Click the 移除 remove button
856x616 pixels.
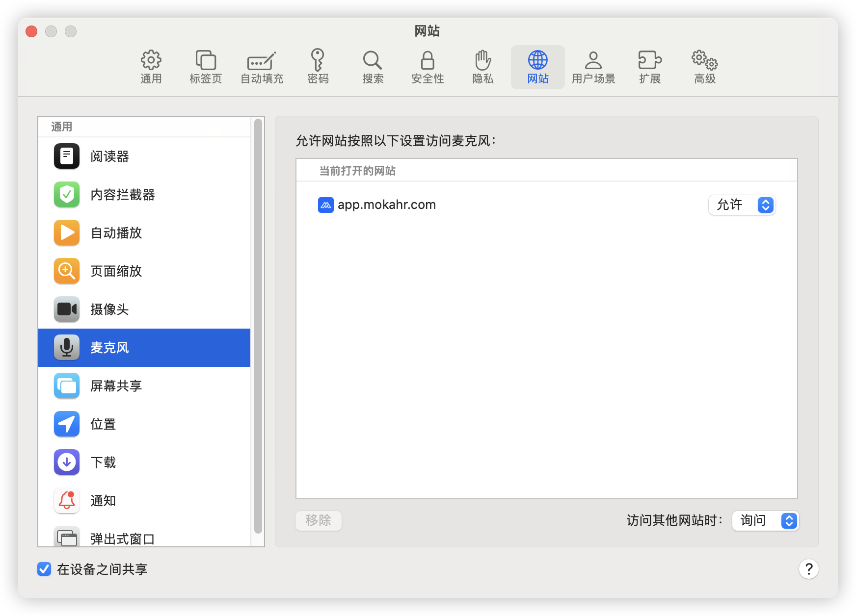click(x=318, y=520)
